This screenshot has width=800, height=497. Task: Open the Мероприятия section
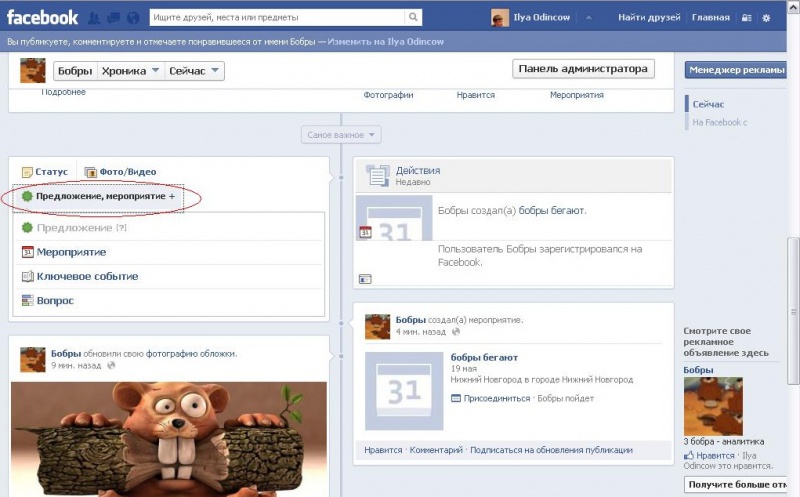pyautogui.click(x=577, y=95)
